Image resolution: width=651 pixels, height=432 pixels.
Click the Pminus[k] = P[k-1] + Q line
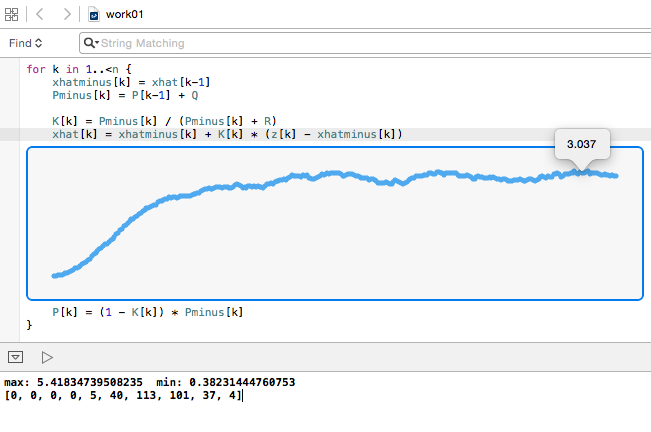125,95
